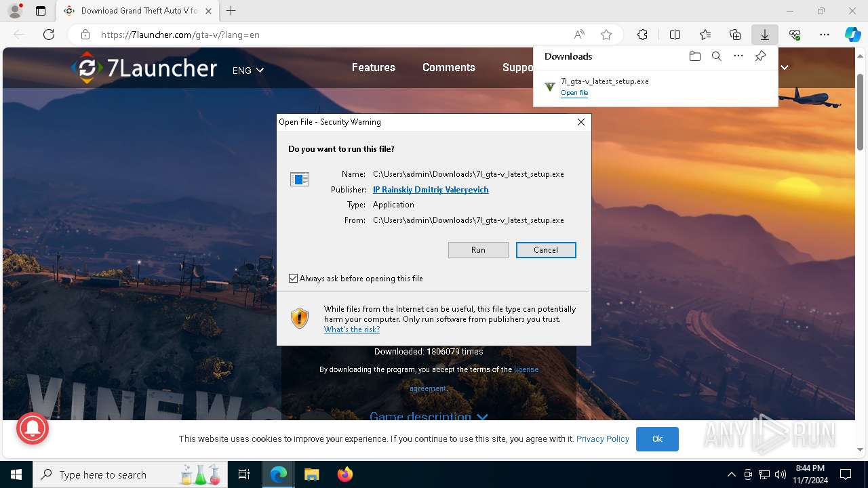Add page to favorites star icon
The height and width of the screenshot is (488, 868).
click(606, 35)
